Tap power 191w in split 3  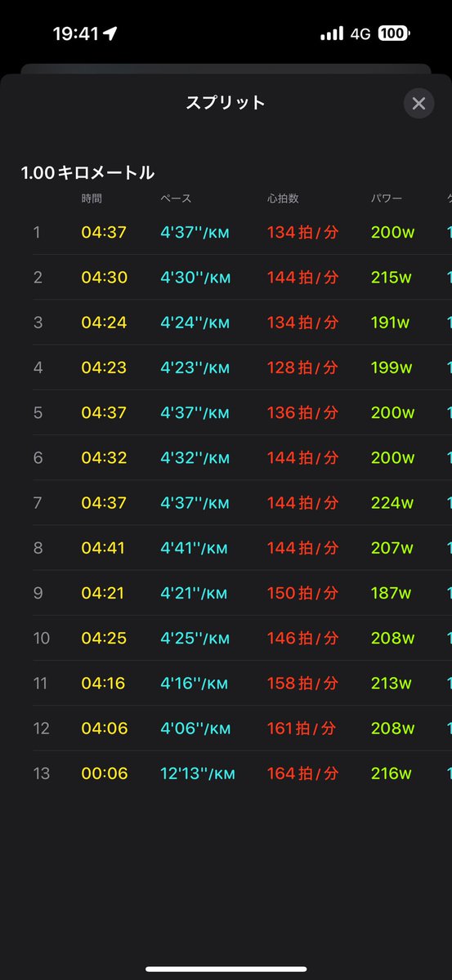(x=391, y=323)
